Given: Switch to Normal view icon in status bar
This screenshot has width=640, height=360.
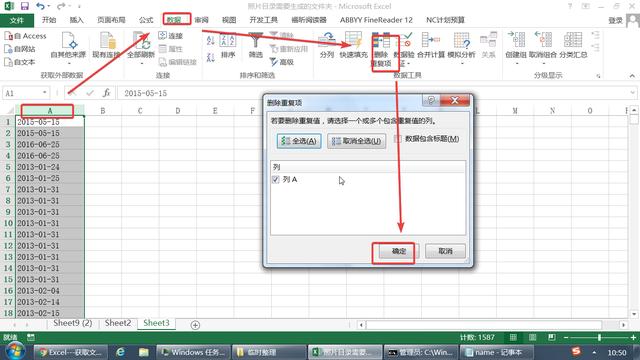Looking at the screenshot, I should point(513,338).
